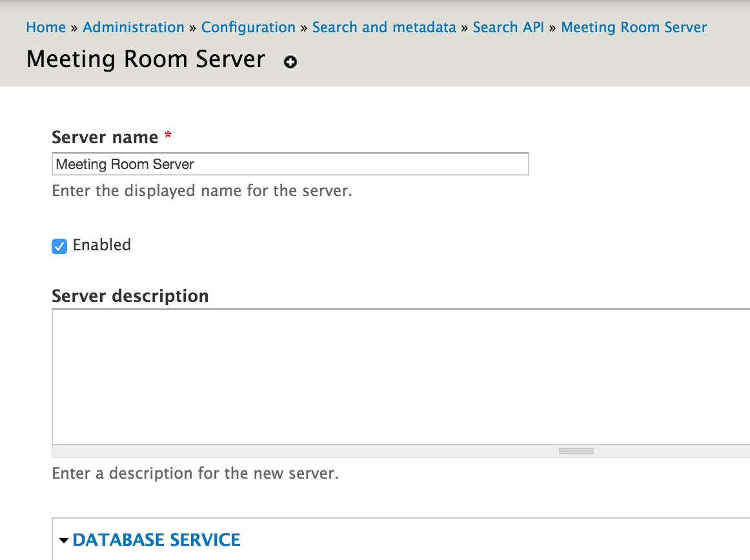
Task: Click the Enabled checkbox label
Action: 102,245
